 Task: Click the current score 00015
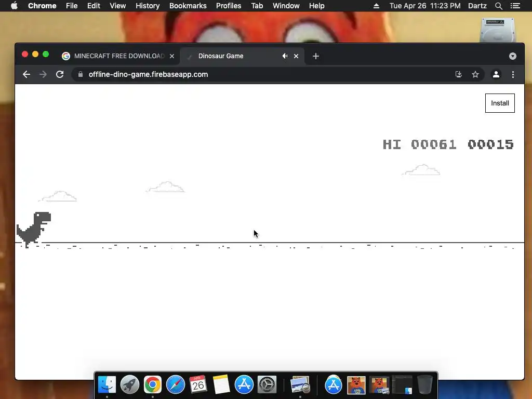[x=490, y=144]
